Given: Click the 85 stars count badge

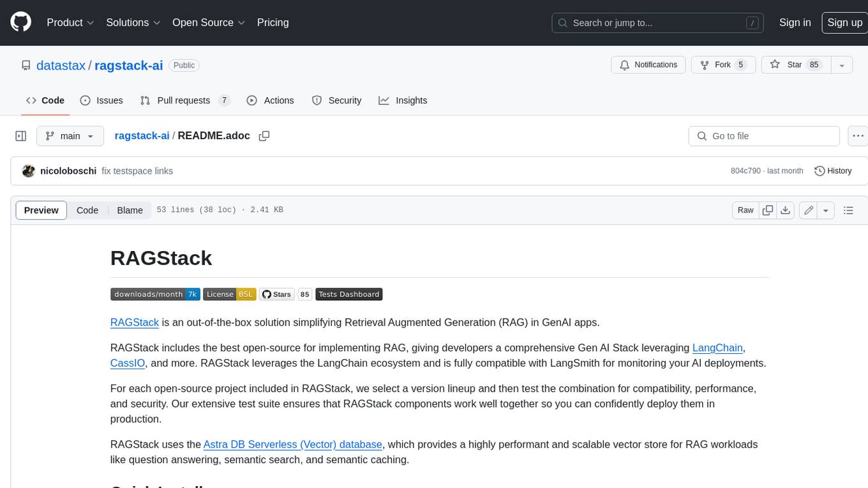Looking at the screenshot, I should (x=305, y=294).
